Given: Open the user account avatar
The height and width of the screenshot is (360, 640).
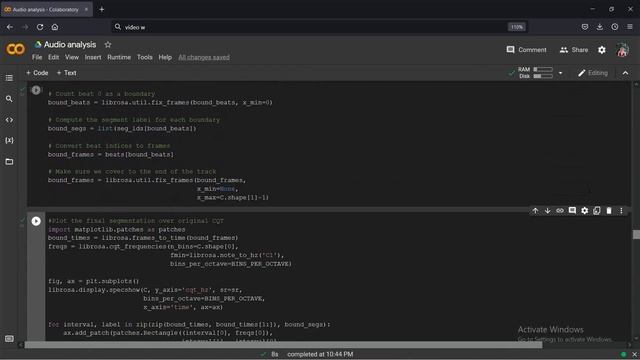Looking at the screenshot, I should click(x=622, y=50).
